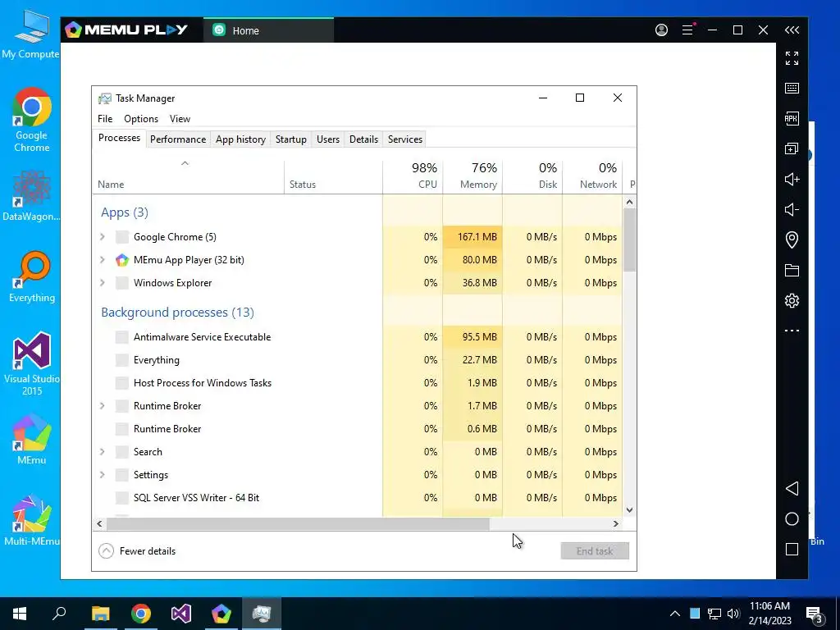The image size is (840, 630).
Task: Tap the Android back triangle button
Action: pos(792,489)
